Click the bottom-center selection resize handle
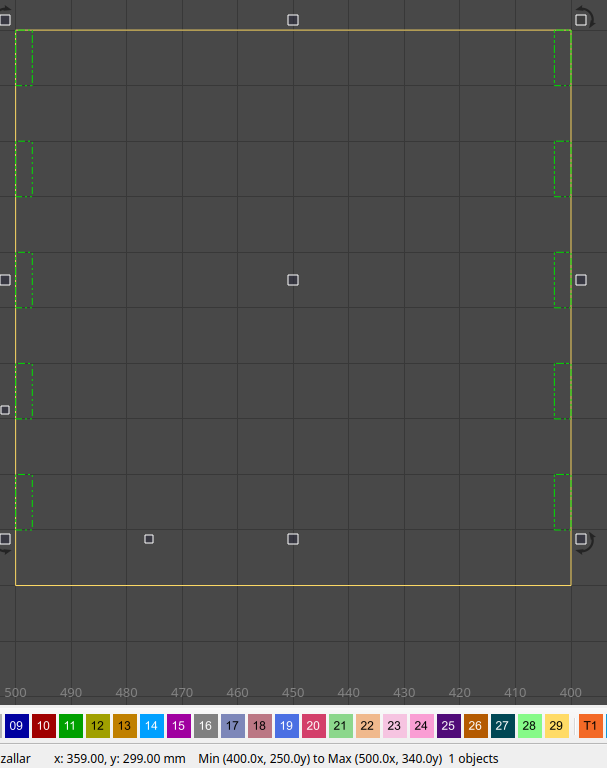607x768 pixels. [x=293, y=539]
